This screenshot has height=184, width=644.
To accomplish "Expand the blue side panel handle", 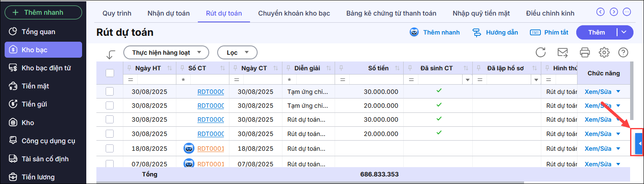I will [x=639, y=144].
